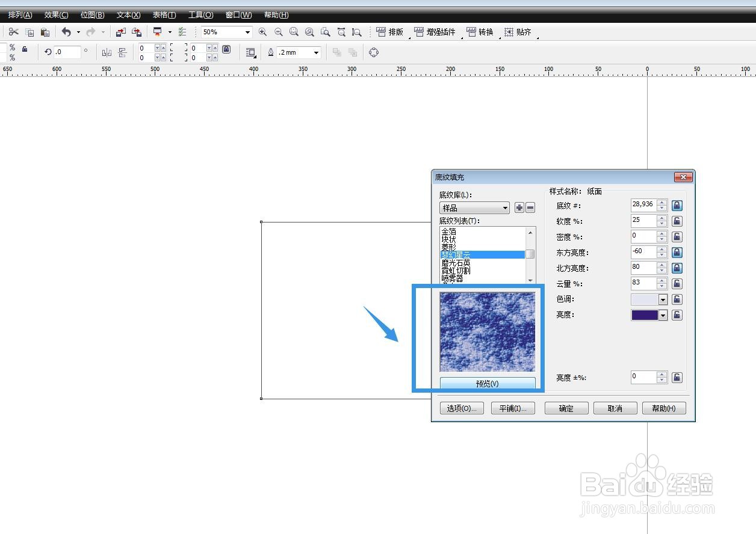Toggle the lock ratio icon beside % fields
Screen dimensions: 756x534
point(25,49)
